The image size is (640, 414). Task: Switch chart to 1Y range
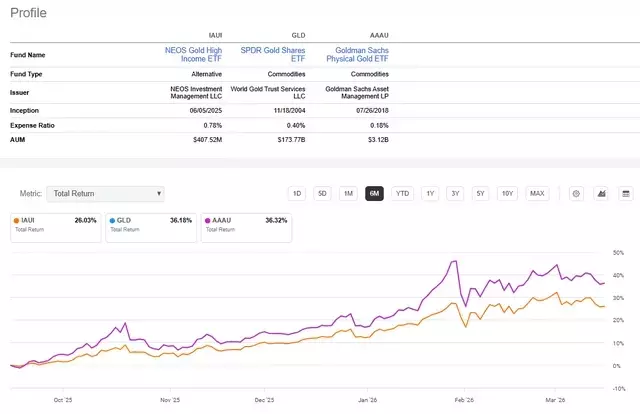[x=430, y=193]
